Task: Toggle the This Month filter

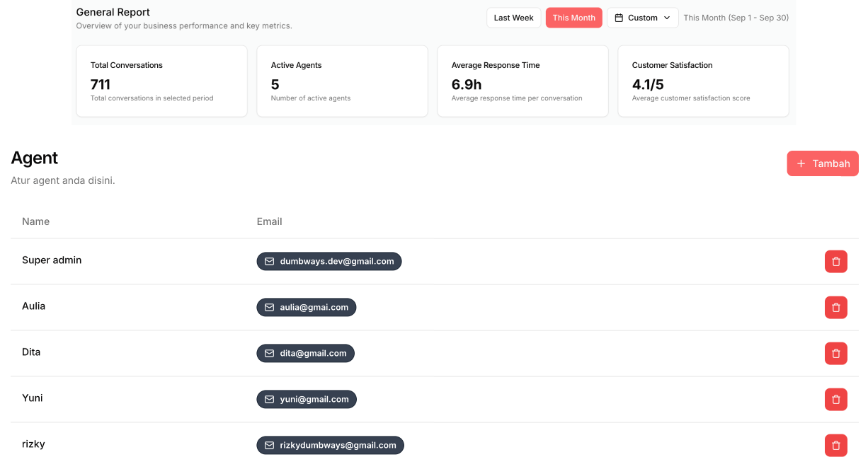Action: click(573, 17)
